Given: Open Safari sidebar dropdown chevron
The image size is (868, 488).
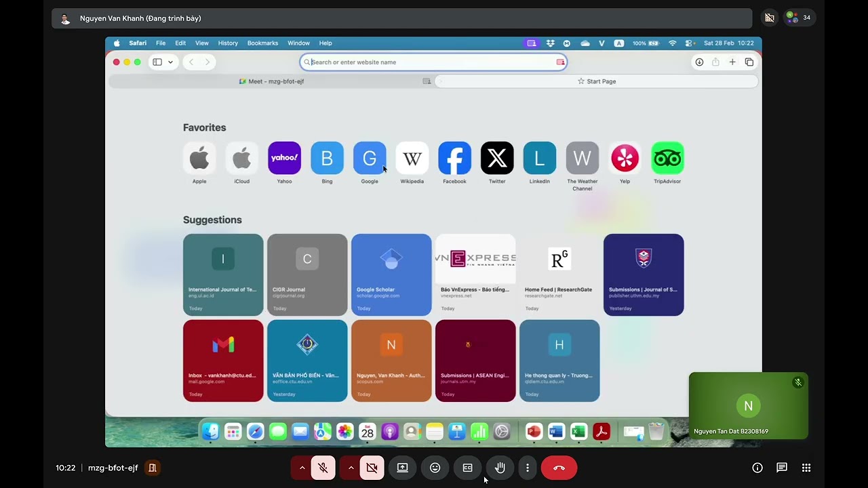Looking at the screenshot, I should pos(170,62).
